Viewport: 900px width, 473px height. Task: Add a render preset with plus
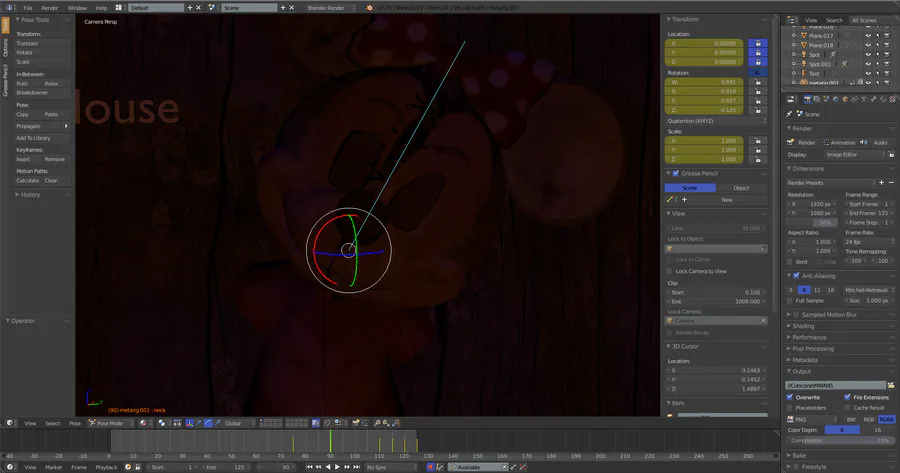882,183
